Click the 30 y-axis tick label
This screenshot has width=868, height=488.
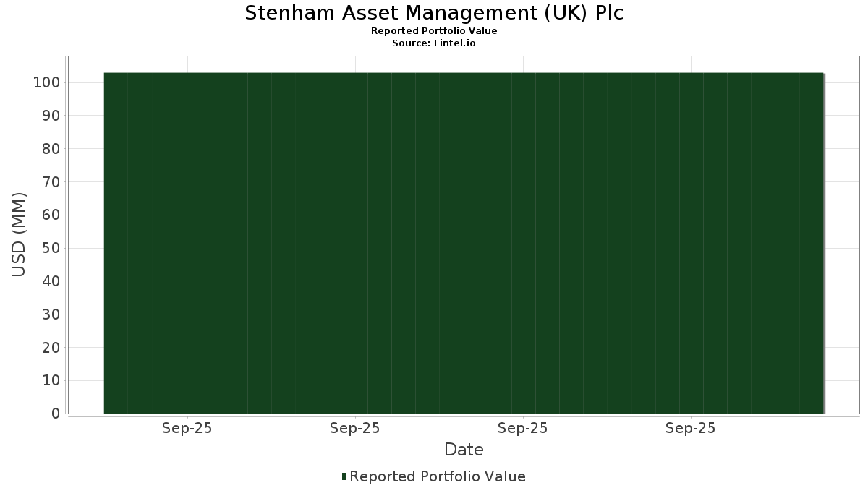pyautogui.click(x=50, y=314)
